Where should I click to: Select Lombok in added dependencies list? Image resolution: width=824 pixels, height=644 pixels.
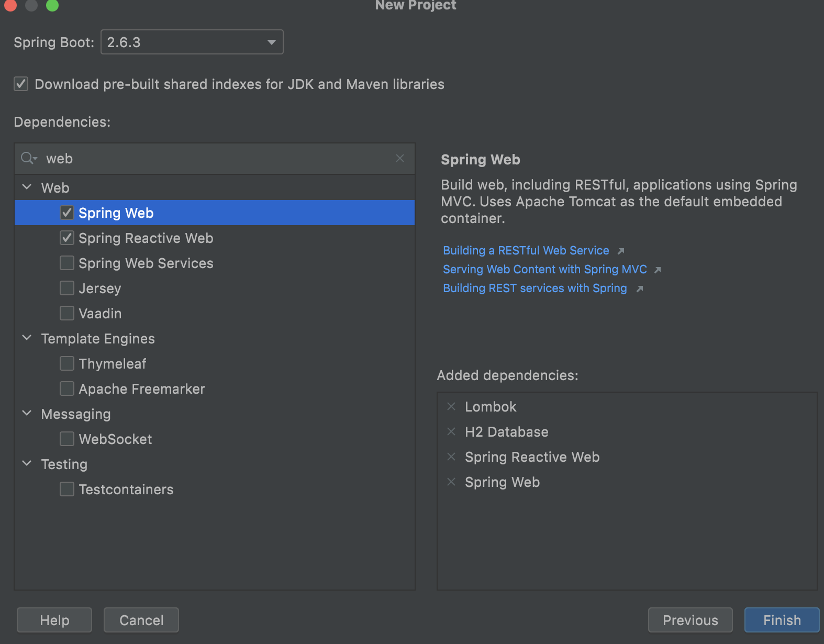(491, 407)
